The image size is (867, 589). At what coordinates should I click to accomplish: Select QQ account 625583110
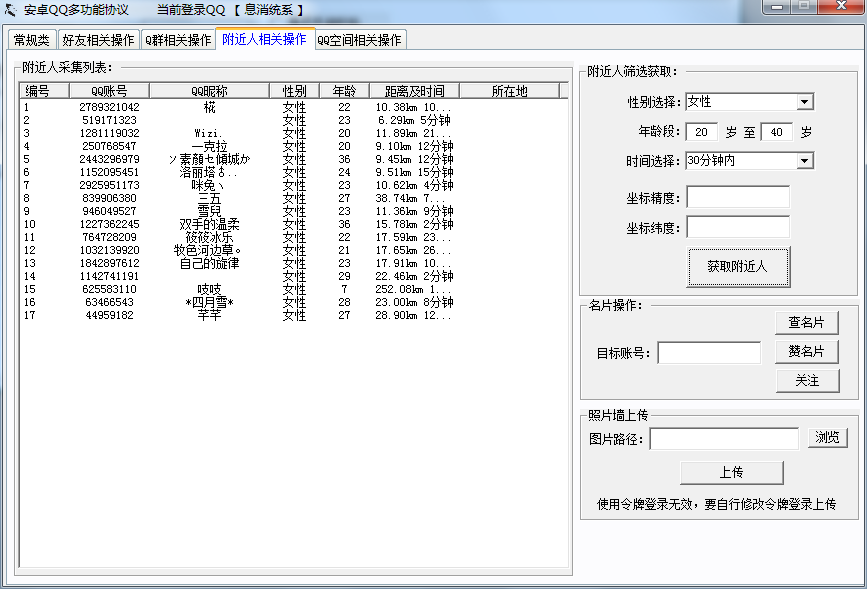(109, 289)
